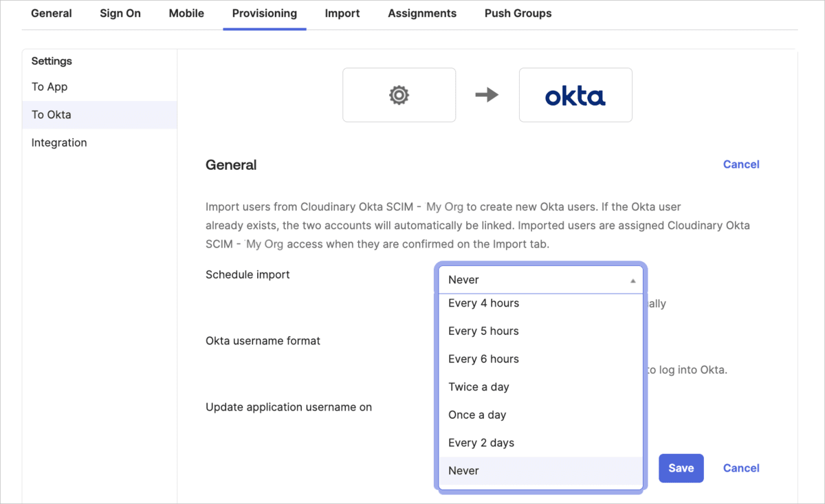The width and height of the screenshot is (825, 504).
Task: Select To Okta in Settings sidebar
Action: (100, 115)
